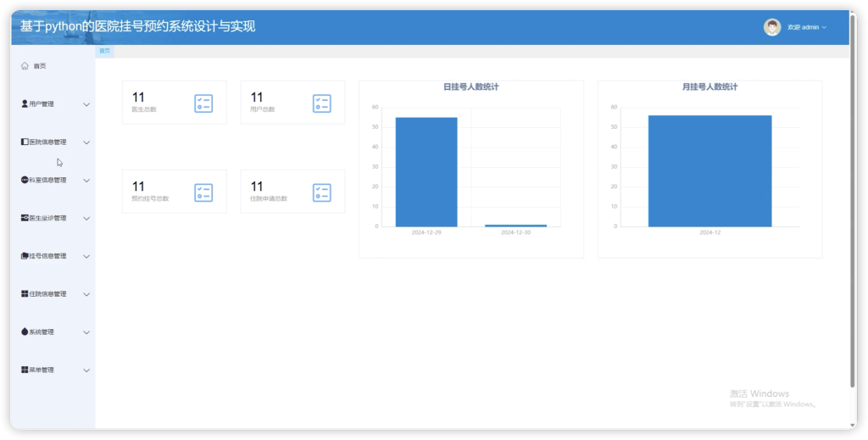
Task: Expand the 科室信息管理 chevron
Action: pyautogui.click(x=86, y=181)
